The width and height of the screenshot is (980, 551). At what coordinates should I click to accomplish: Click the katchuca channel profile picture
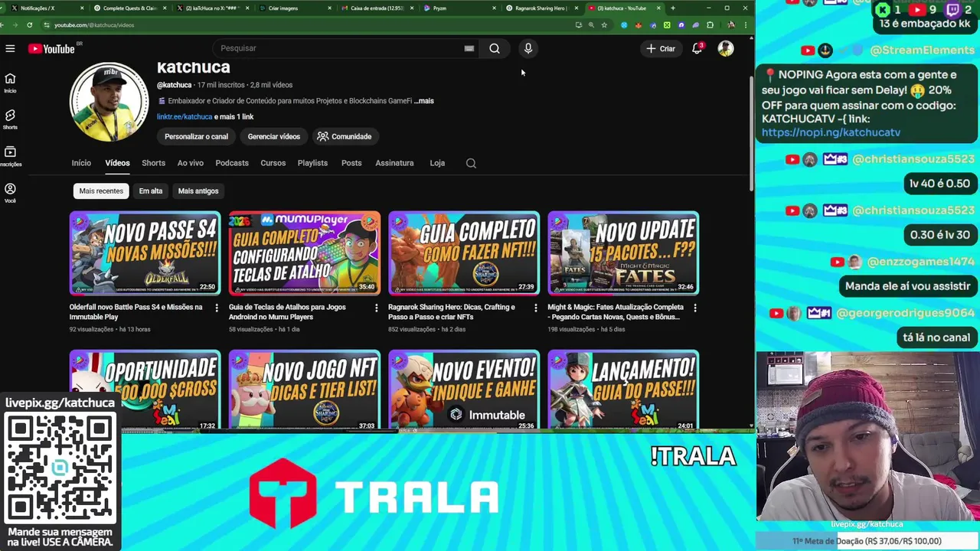(109, 102)
